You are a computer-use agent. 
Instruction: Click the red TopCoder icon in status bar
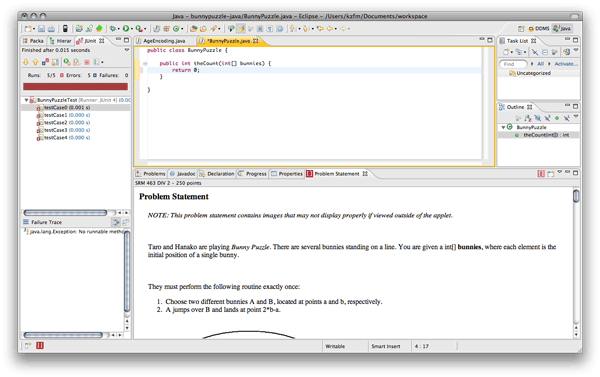click(x=40, y=346)
